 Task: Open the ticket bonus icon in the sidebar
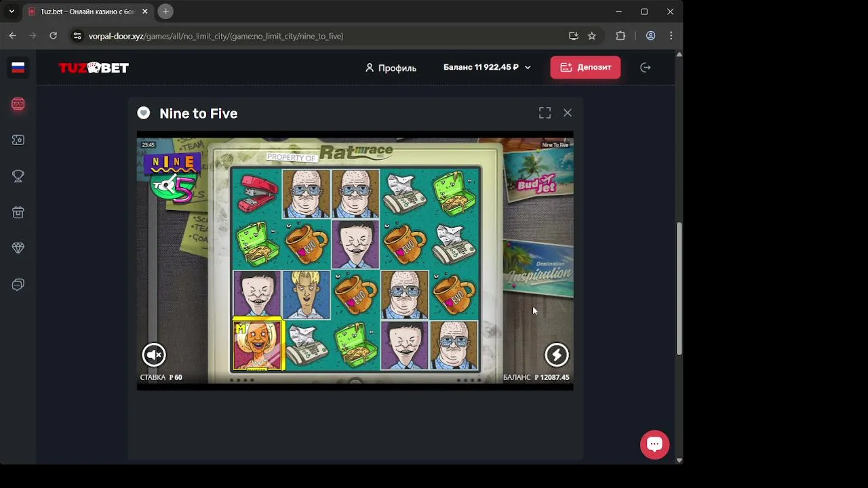18,140
